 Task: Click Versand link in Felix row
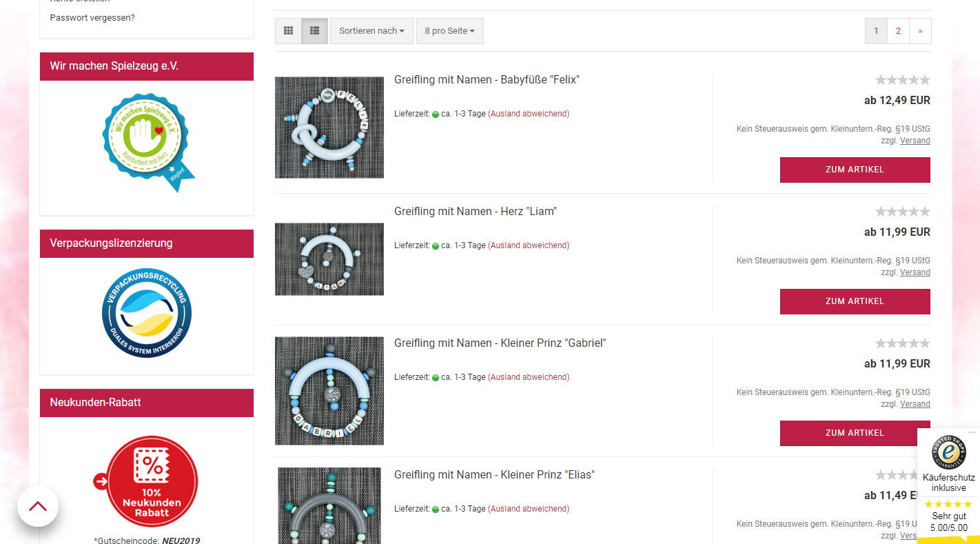click(x=915, y=141)
